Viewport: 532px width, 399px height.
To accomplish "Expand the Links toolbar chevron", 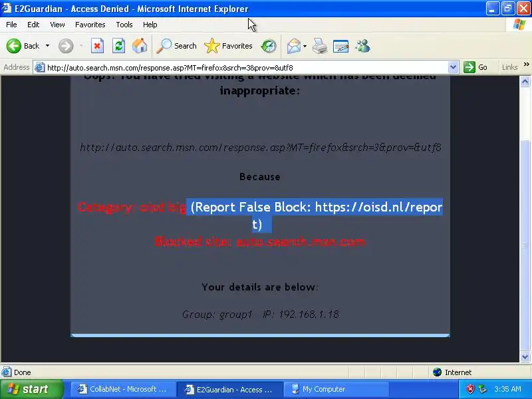I will click(526, 65).
